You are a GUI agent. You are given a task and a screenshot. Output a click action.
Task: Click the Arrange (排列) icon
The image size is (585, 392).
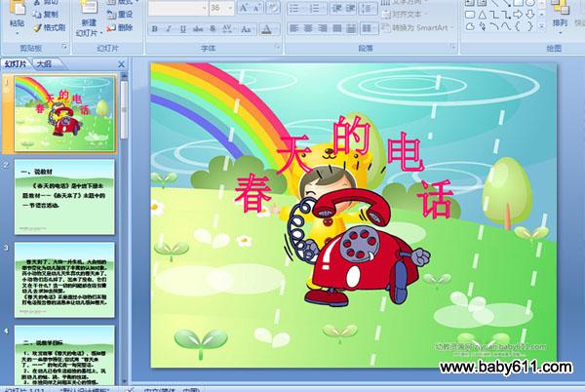pos(560,8)
